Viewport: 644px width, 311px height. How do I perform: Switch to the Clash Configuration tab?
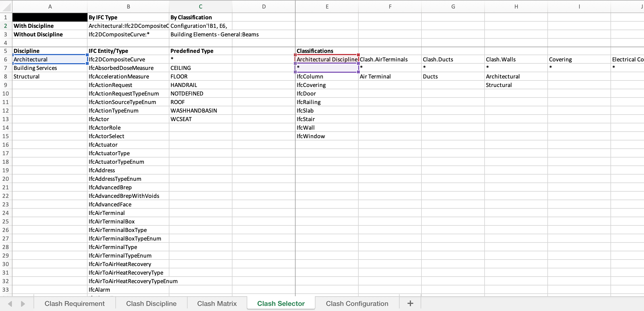tap(357, 303)
